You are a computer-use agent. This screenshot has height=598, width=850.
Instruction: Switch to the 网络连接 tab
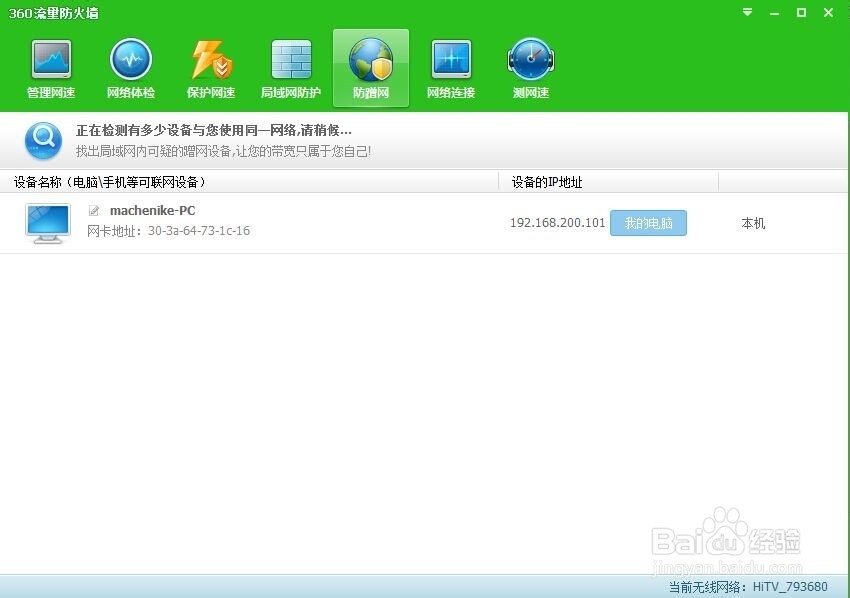(x=450, y=67)
